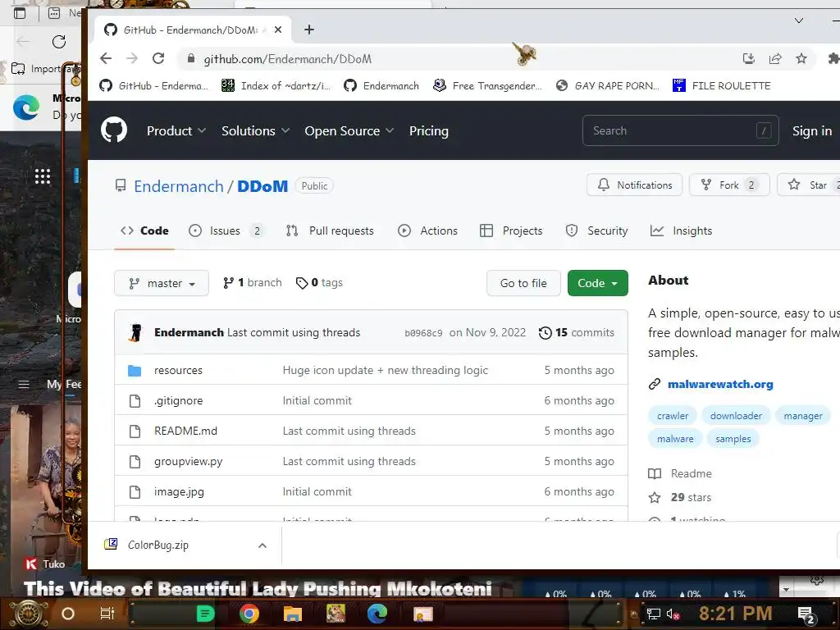Switch to the Issues tab

click(x=226, y=231)
